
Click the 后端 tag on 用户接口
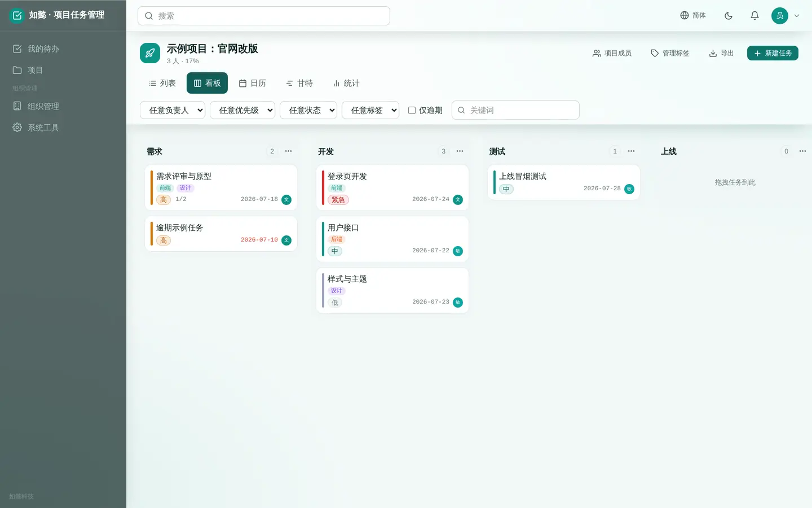click(x=337, y=239)
